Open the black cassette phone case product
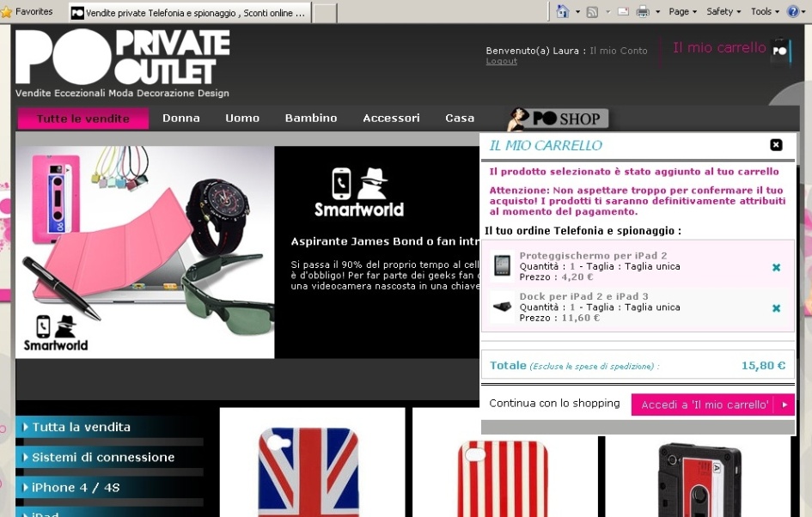Viewport: 812px width, 517px height. pos(698,477)
